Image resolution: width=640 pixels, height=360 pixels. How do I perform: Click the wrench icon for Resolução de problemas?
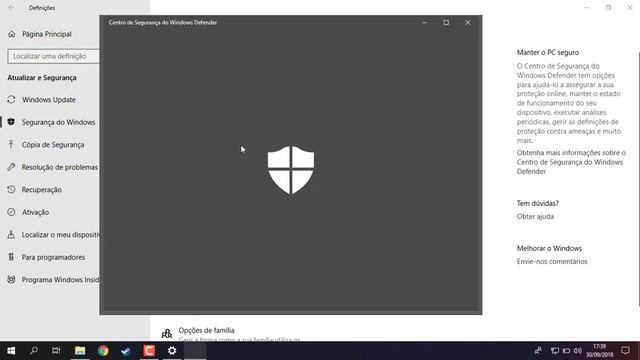pyautogui.click(x=11, y=167)
